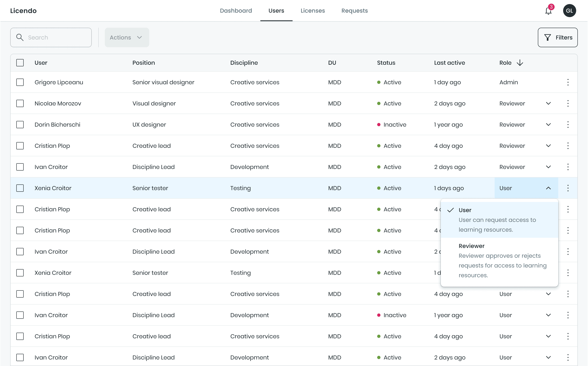Click the Licendo logo text

[x=23, y=11]
